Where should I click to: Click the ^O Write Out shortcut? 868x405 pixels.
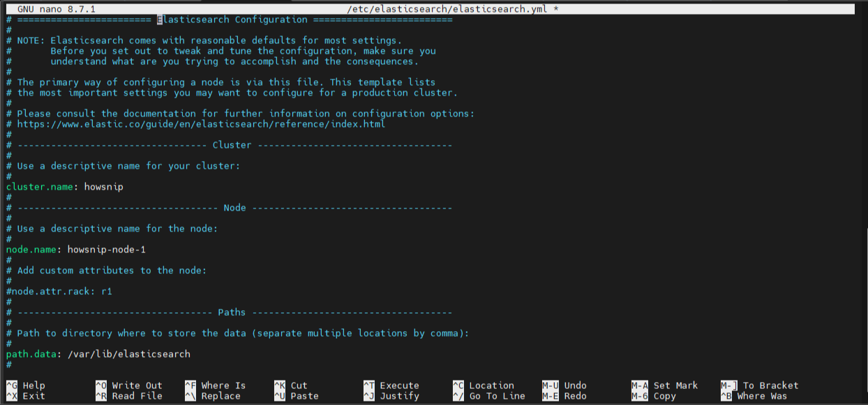pyautogui.click(x=129, y=385)
